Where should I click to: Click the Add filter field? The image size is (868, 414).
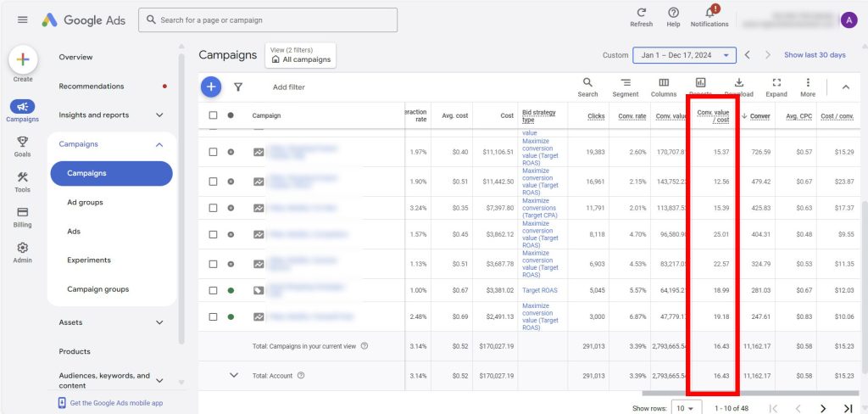289,87
